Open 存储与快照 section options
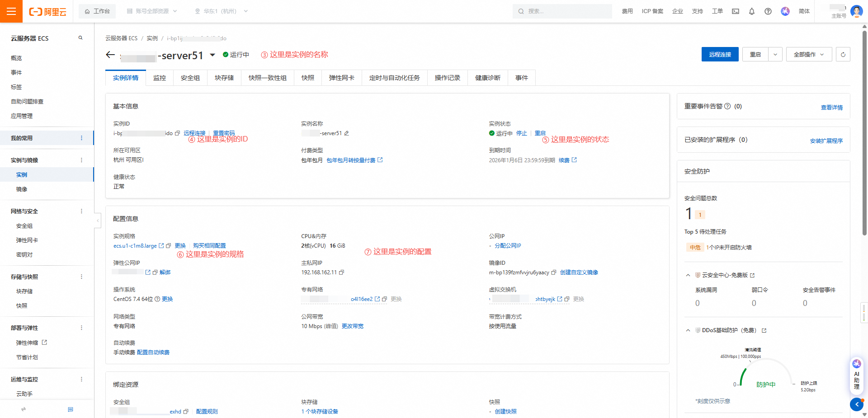The image size is (868, 418). (81, 277)
